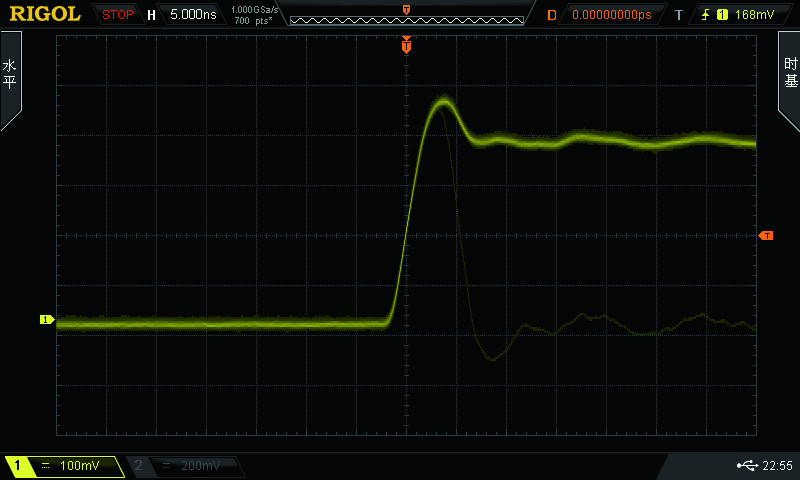Open the right side 时基 panel tab
Screen dimensions: 800x480
click(790, 74)
